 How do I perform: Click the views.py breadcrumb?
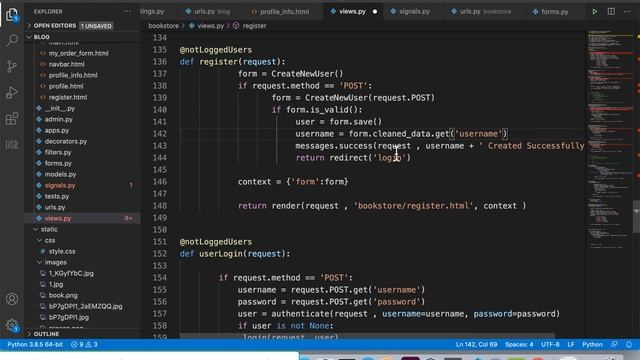tap(210, 26)
